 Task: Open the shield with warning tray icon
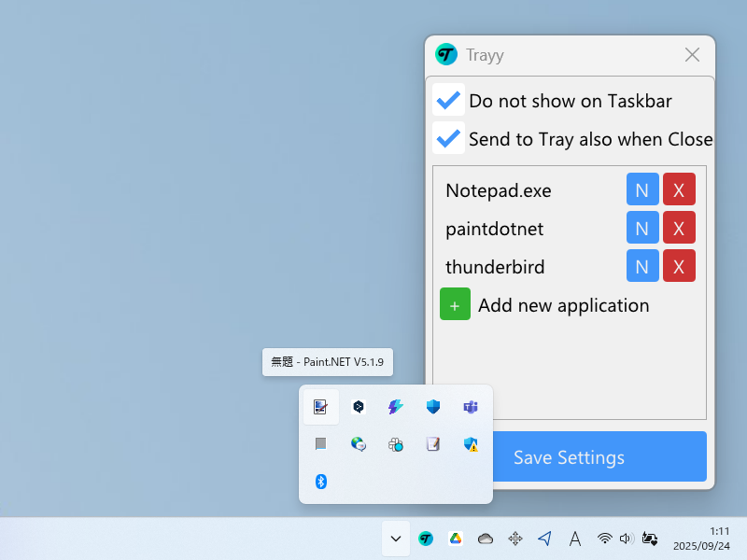[471, 444]
